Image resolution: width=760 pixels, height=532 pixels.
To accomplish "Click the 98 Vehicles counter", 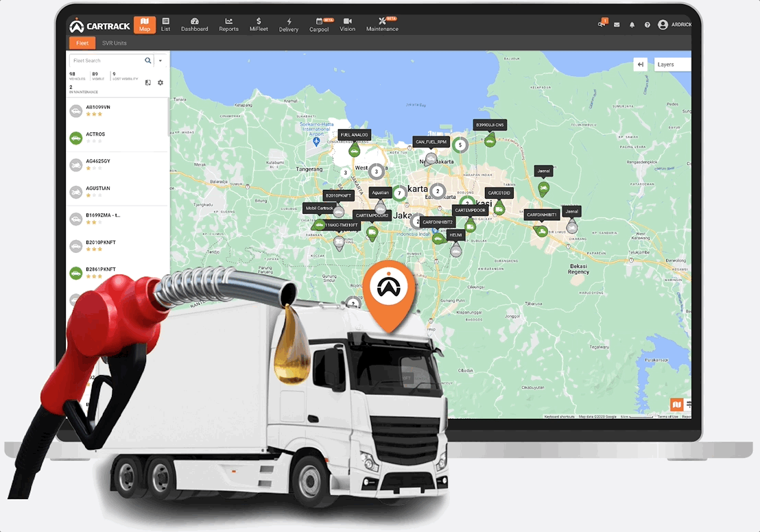I will [x=77, y=76].
